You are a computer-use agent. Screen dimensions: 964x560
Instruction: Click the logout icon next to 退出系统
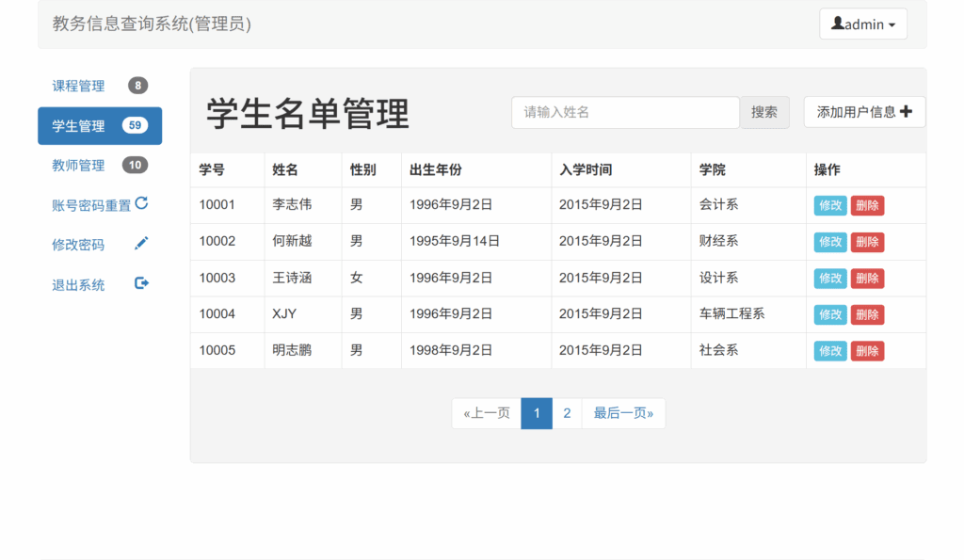139,284
